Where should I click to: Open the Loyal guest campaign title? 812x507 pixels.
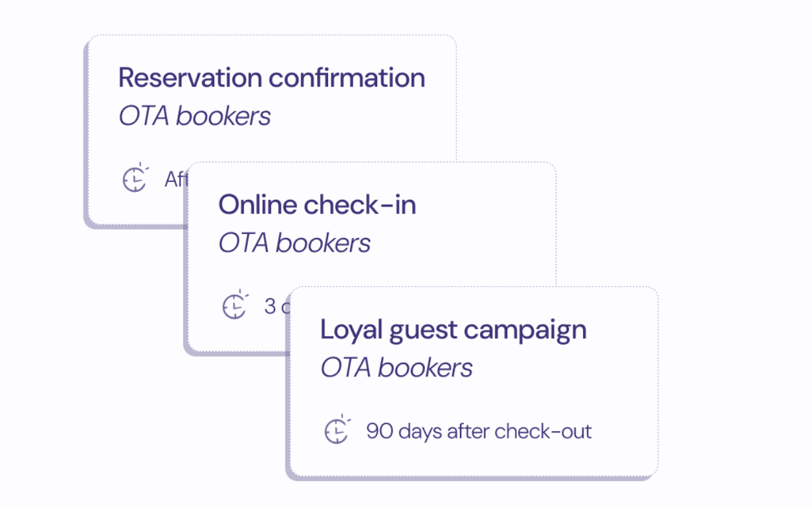coord(453,330)
